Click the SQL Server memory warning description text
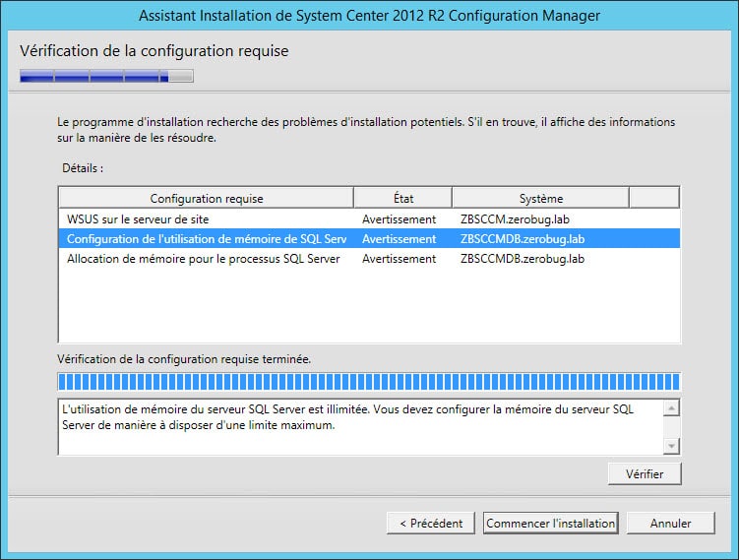 pyautogui.click(x=347, y=417)
